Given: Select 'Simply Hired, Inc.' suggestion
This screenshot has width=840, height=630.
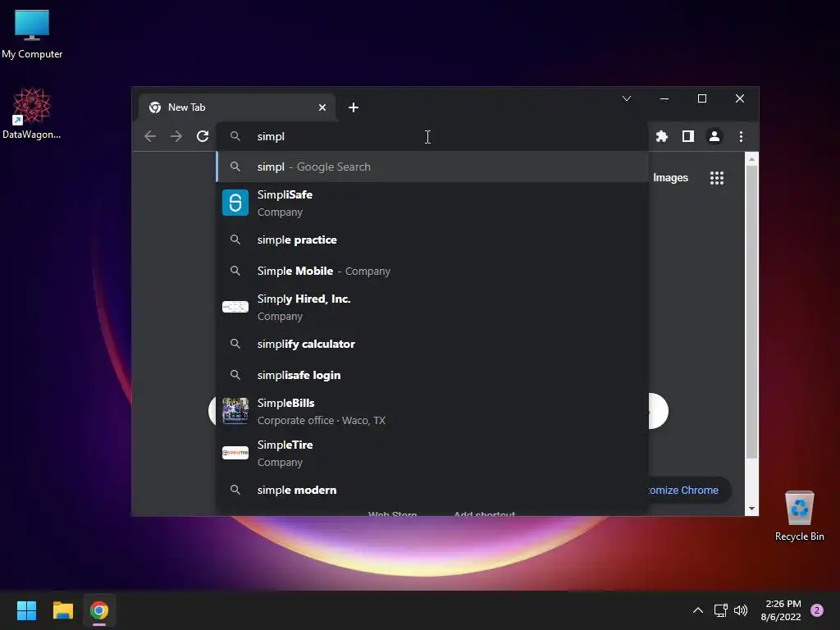Looking at the screenshot, I should pyautogui.click(x=431, y=307).
